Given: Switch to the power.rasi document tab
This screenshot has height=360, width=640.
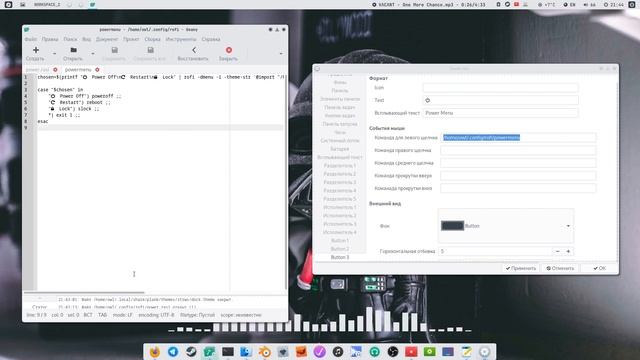Looking at the screenshot, I should coord(37,69).
